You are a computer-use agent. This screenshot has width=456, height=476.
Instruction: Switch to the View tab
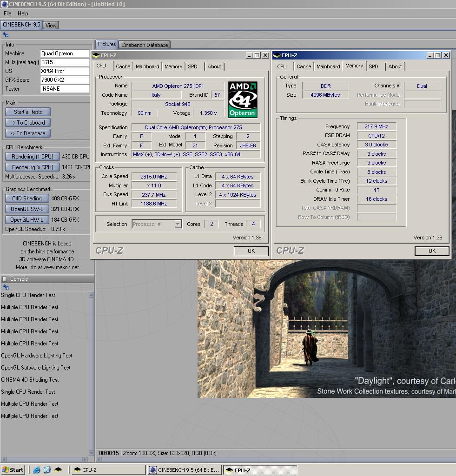[51, 25]
